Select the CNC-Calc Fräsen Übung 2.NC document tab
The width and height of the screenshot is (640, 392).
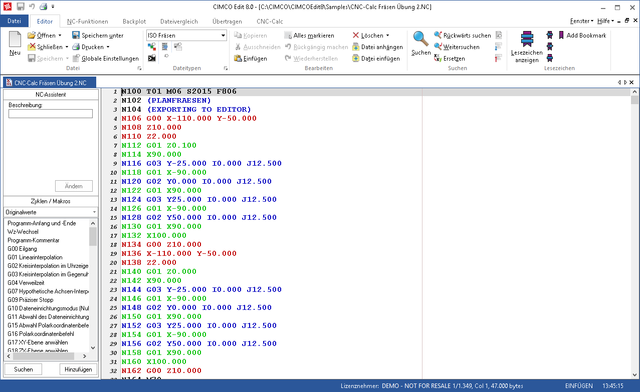point(49,83)
